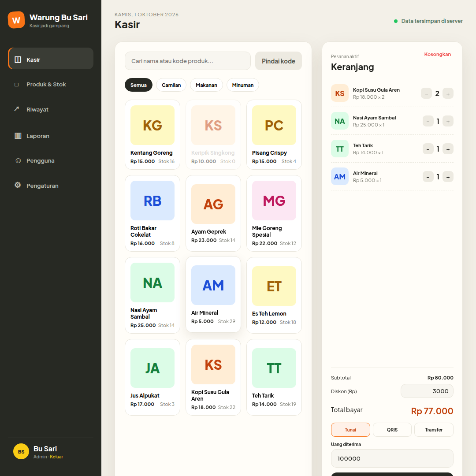Image resolution: width=476 pixels, height=476 pixels.
Task: Decrease Kopi Susu Gula Aren quantity
Action: 426,93
